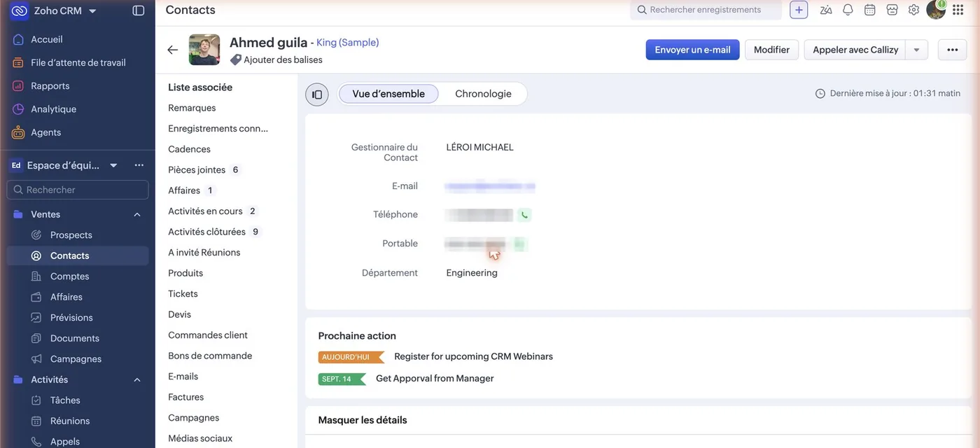Go back using the arrow icon
Screen dimensions: 980x448
pos(172,50)
